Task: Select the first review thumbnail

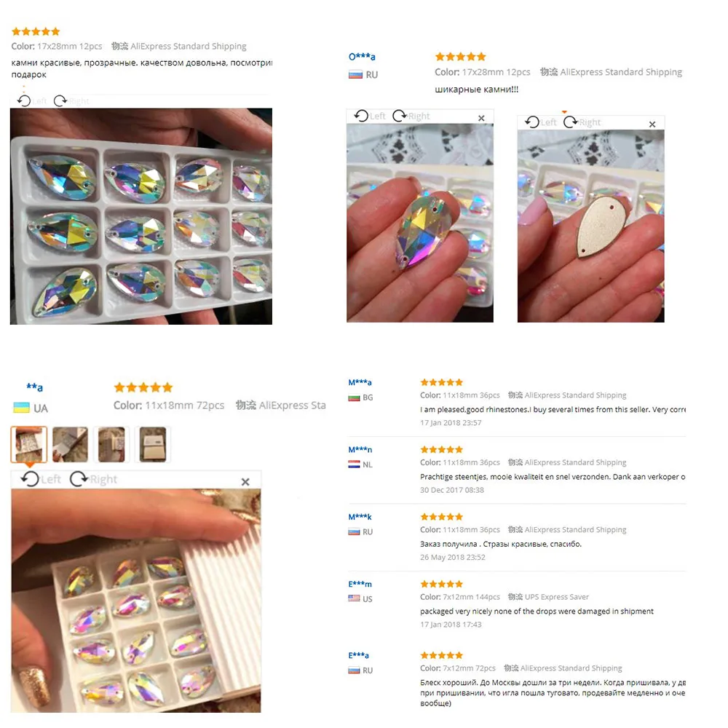Action: [x=29, y=444]
